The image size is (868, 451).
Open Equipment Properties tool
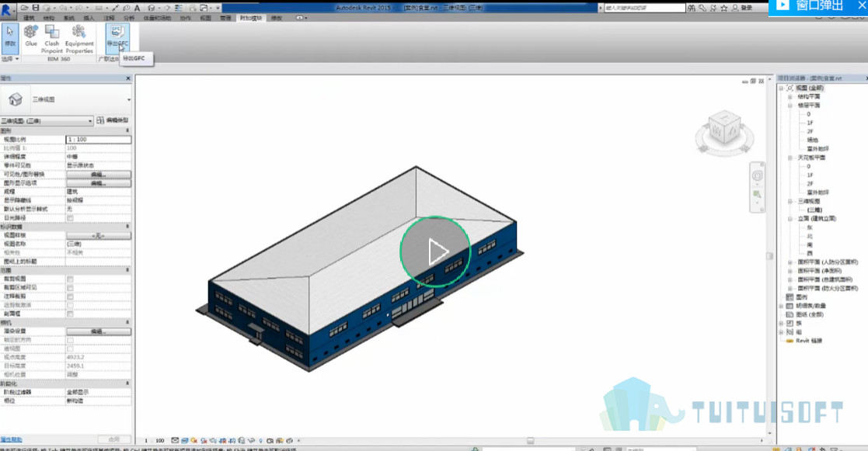[x=79, y=39]
